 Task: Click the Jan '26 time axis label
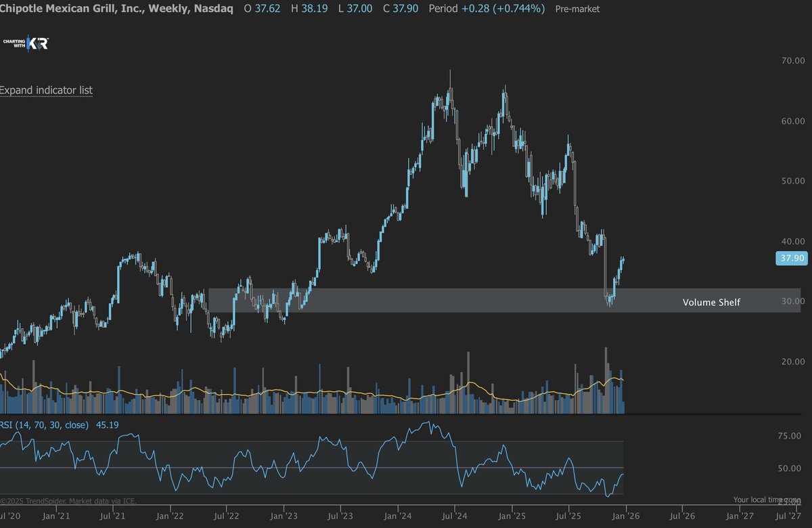coord(625,516)
